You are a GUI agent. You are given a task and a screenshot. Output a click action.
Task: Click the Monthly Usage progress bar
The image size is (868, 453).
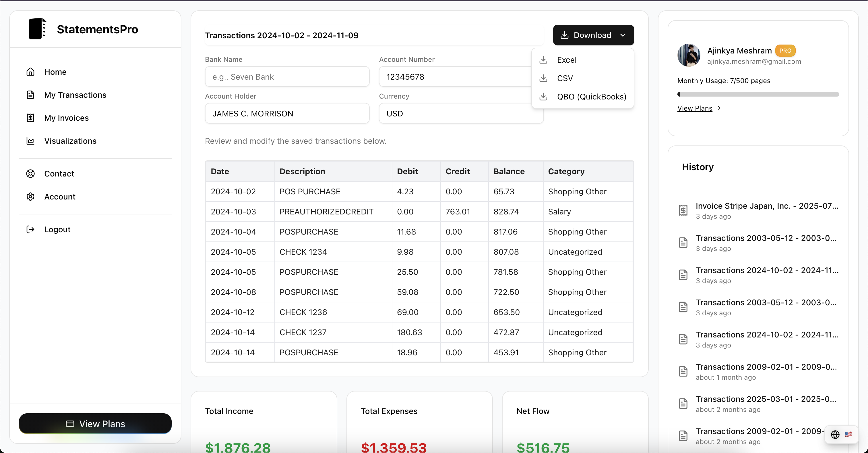coord(758,94)
